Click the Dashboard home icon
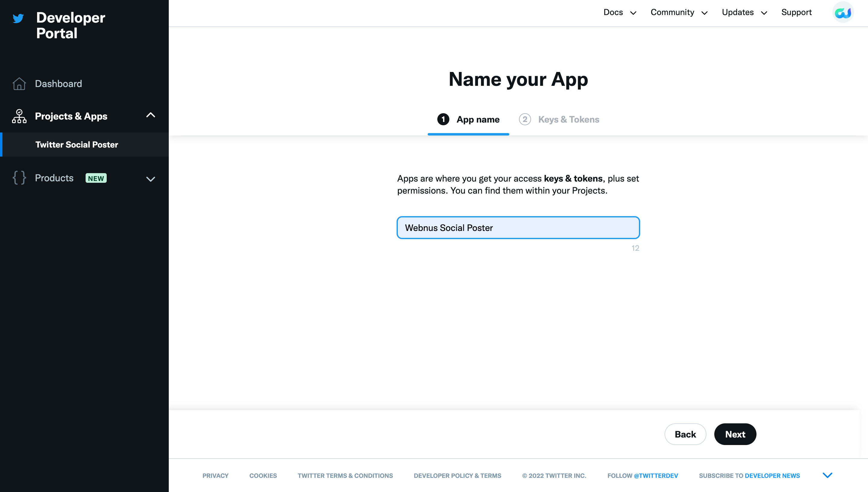The image size is (868, 492). pyautogui.click(x=19, y=84)
